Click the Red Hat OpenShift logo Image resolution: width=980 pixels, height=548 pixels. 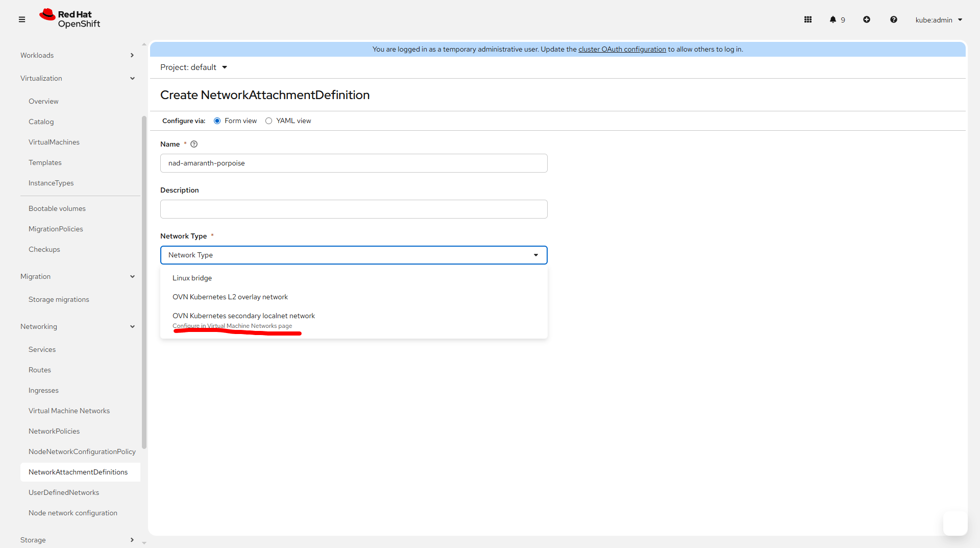tap(70, 19)
